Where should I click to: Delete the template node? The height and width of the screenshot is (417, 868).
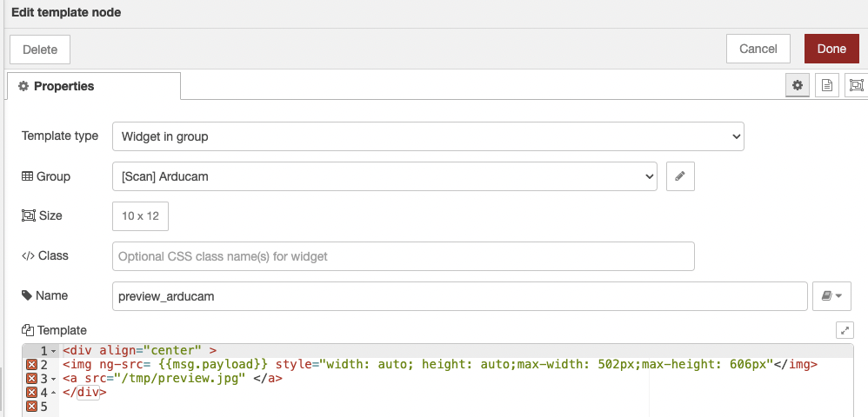40,50
